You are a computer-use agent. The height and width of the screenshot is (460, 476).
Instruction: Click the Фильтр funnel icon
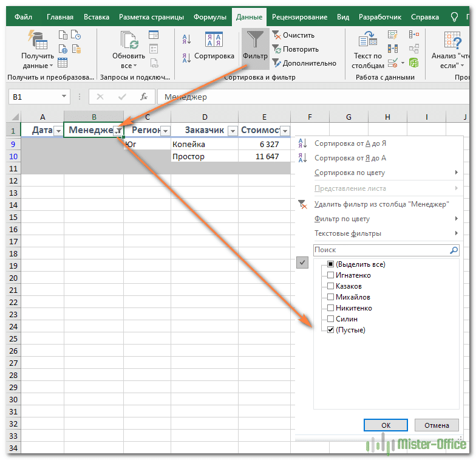255,41
